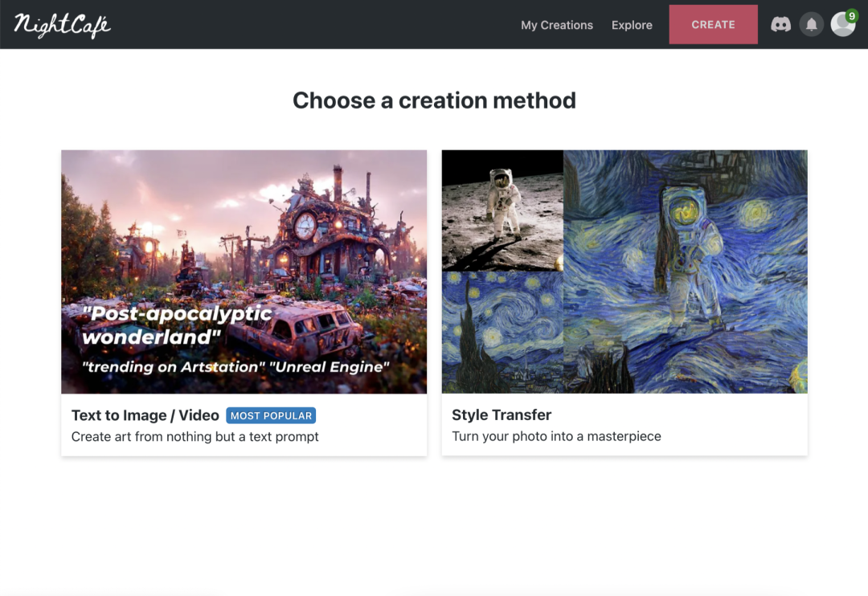Select the Post-apocalyptic wonderland thumbnail
This screenshot has height=596, width=868.
(244, 271)
